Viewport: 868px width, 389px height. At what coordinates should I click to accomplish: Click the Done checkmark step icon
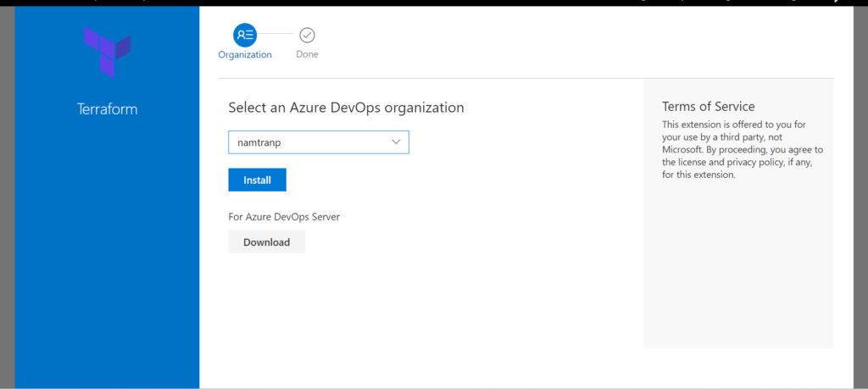point(307,35)
